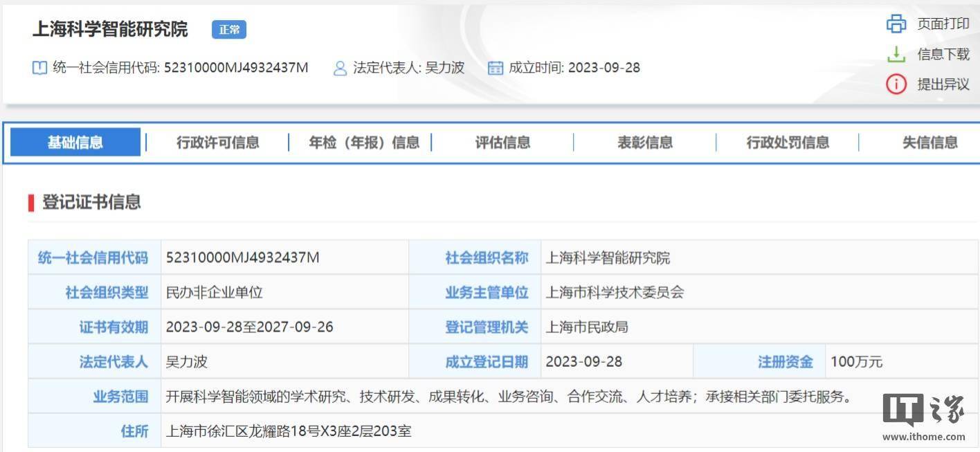
Task: Click the 统一社会信用代码 table label
Action: coord(93,257)
